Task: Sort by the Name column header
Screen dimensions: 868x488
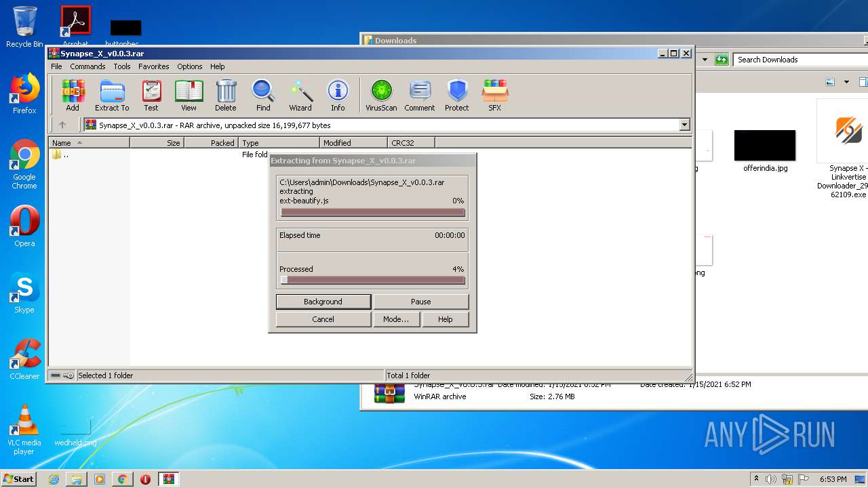Action: pyautogui.click(x=89, y=142)
